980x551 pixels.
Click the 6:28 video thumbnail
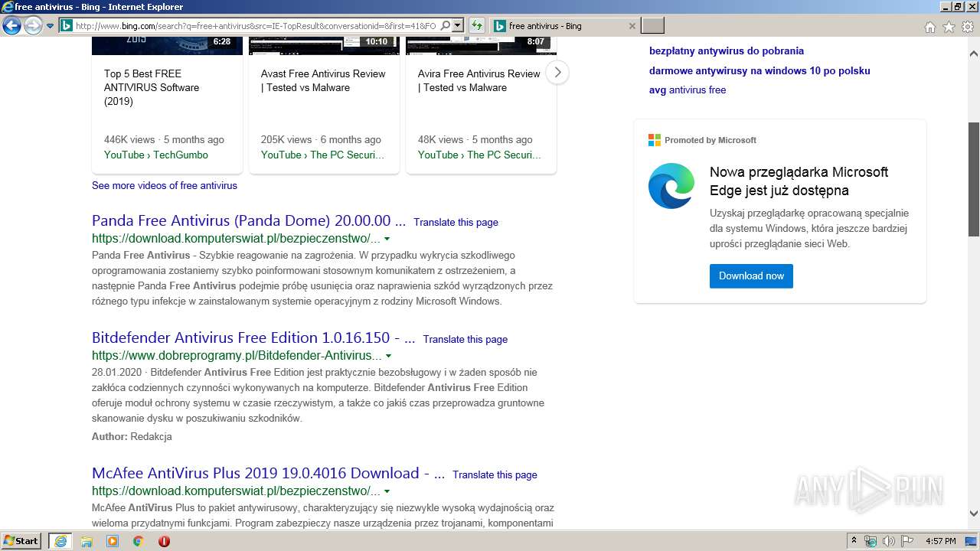click(x=167, y=45)
